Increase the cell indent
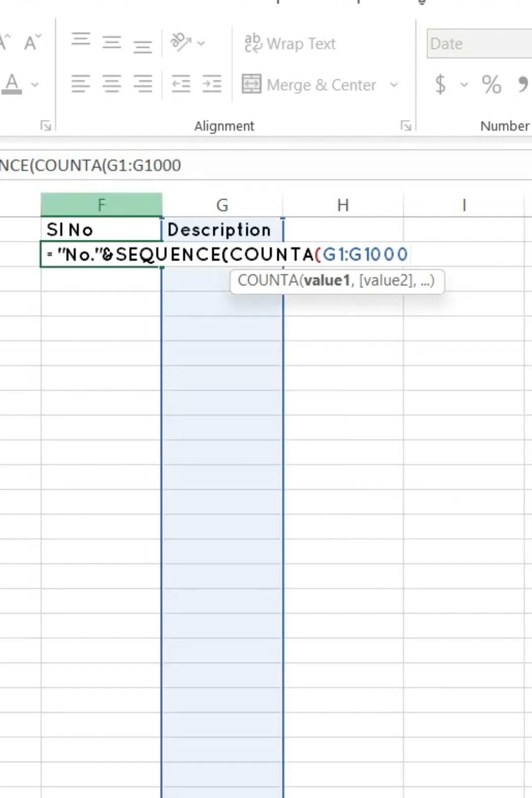 [212, 84]
